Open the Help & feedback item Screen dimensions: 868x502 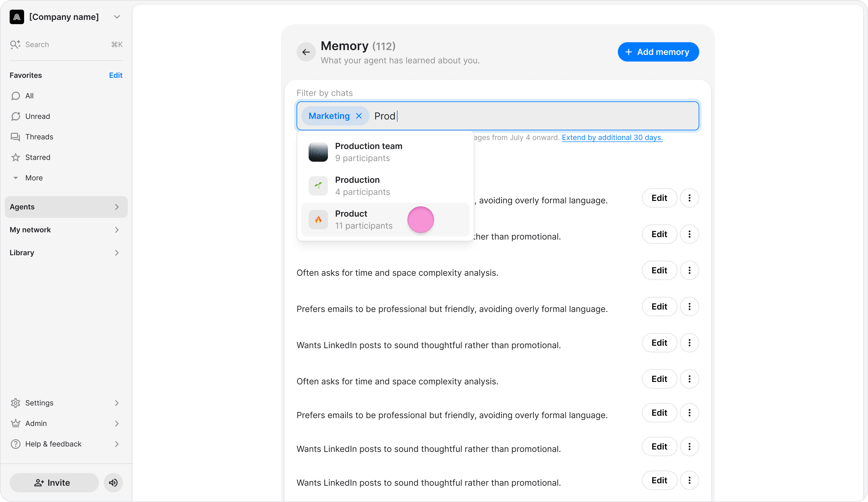tap(66, 444)
